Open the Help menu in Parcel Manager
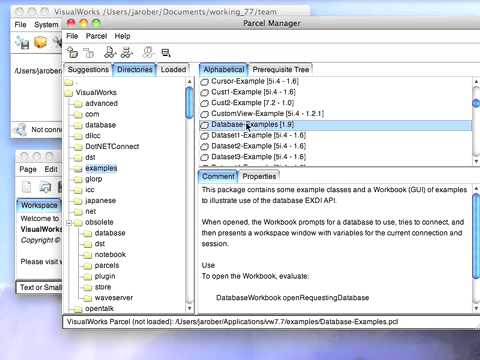Image resolution: width=480 pixels, height=360 pixels. tap(122, 36)
